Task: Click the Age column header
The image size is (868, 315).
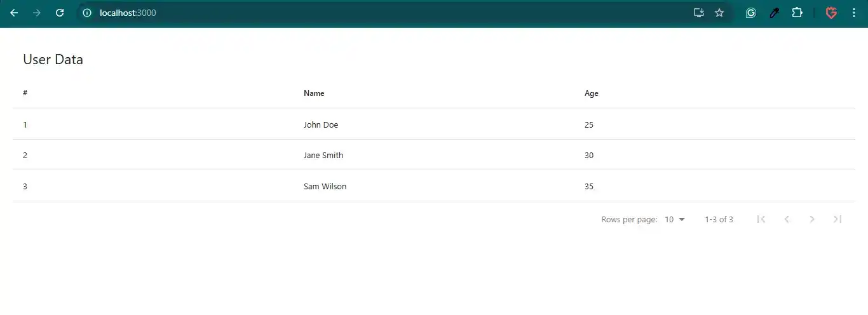Action: tap(591, 93)
